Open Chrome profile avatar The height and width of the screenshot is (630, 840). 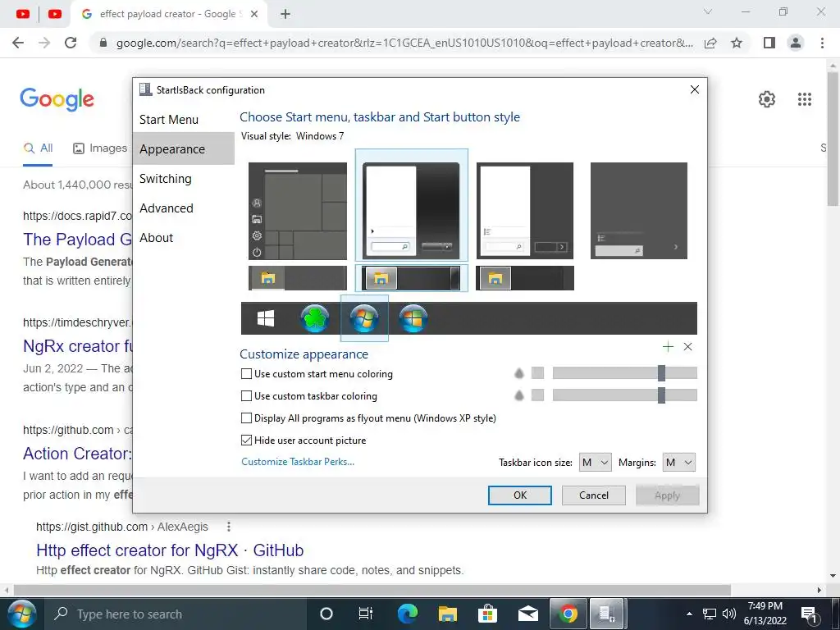796,43
